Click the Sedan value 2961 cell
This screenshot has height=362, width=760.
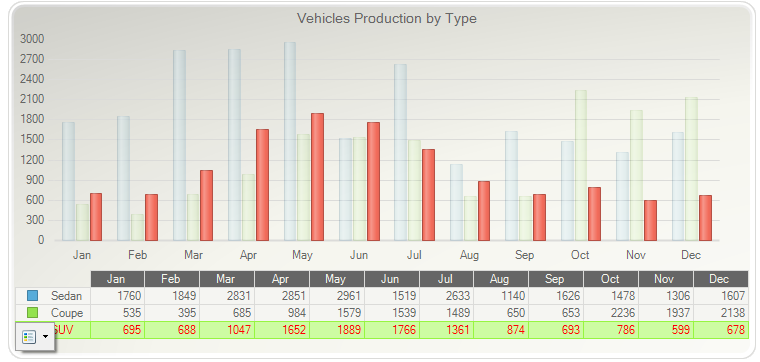coord(337,296)
